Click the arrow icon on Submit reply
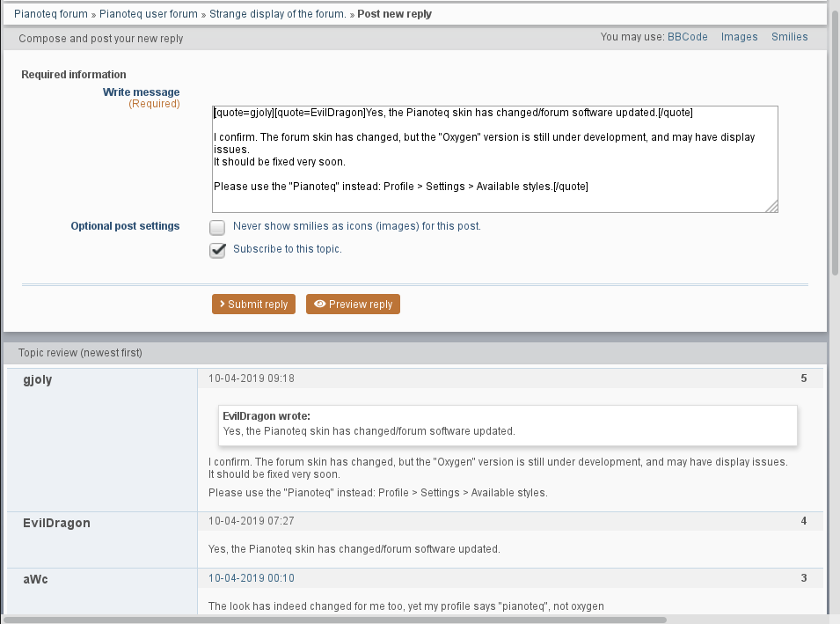Image resolution: width=840 pixels, height=624 pixels. [x=223, y=304]
